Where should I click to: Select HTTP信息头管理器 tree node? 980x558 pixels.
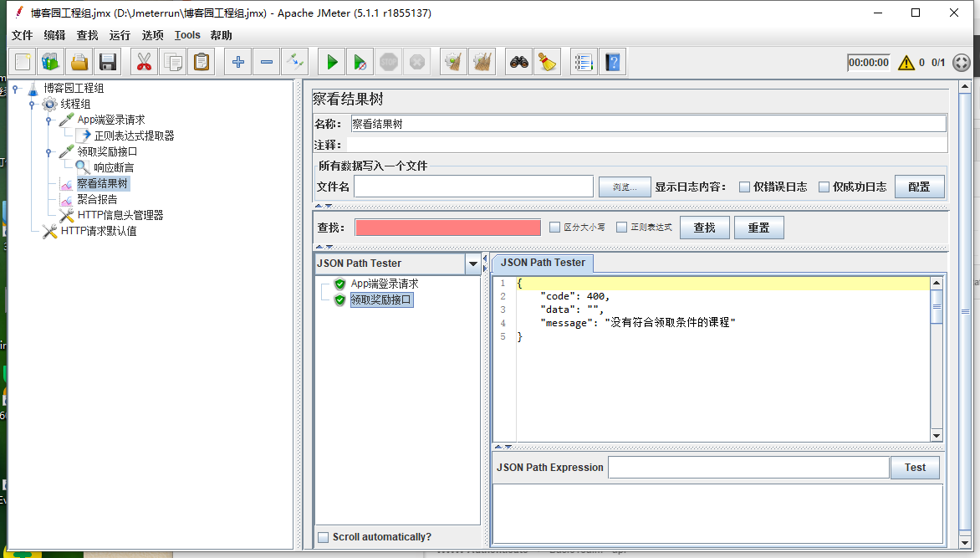[x=120, y=215]
